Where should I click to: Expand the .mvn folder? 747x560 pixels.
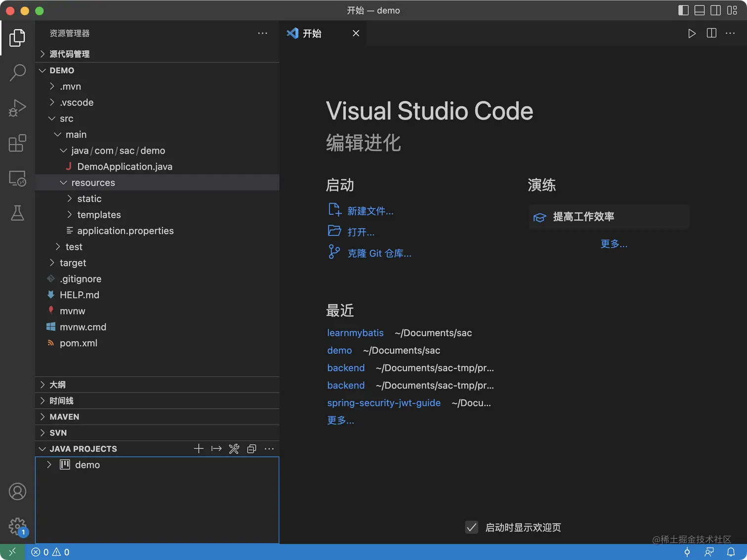[157, 86]
